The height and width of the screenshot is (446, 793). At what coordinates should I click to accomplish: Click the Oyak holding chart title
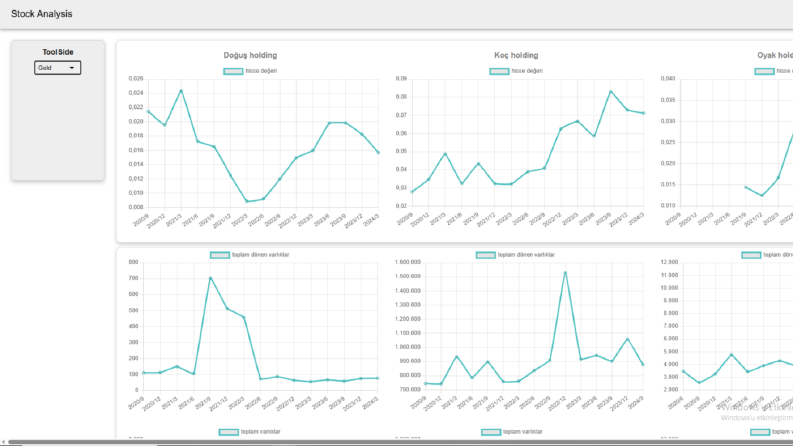[775, 55]
